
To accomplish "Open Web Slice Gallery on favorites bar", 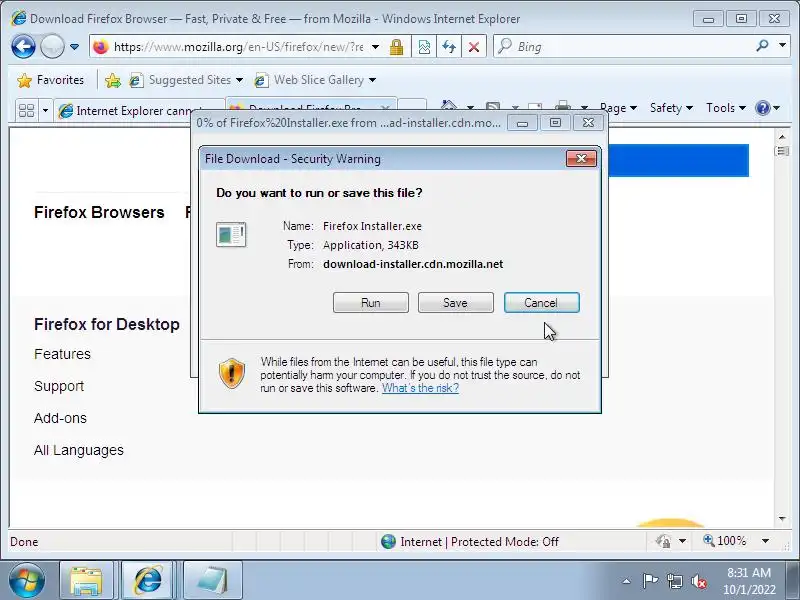I will pos(315,80).
